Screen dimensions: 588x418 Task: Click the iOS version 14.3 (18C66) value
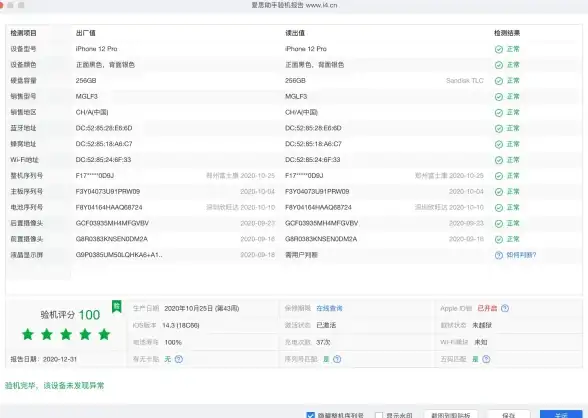point(181,325)
